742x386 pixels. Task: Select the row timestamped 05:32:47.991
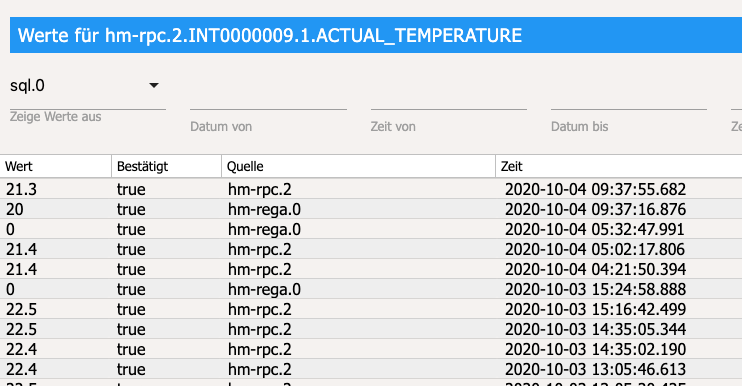pyautogui.click(x=371, y=229)
